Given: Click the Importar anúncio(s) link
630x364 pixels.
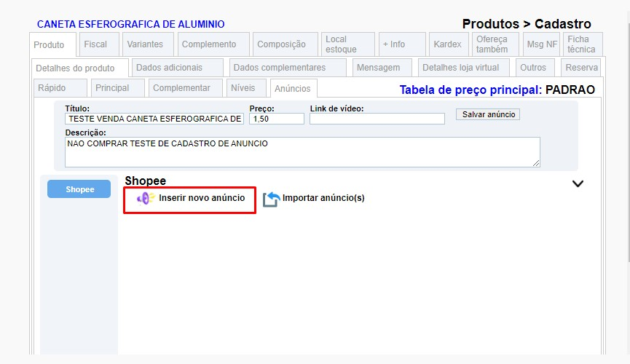Looking at the screenshot, I should pyautogui.click(x=323, y=198).
